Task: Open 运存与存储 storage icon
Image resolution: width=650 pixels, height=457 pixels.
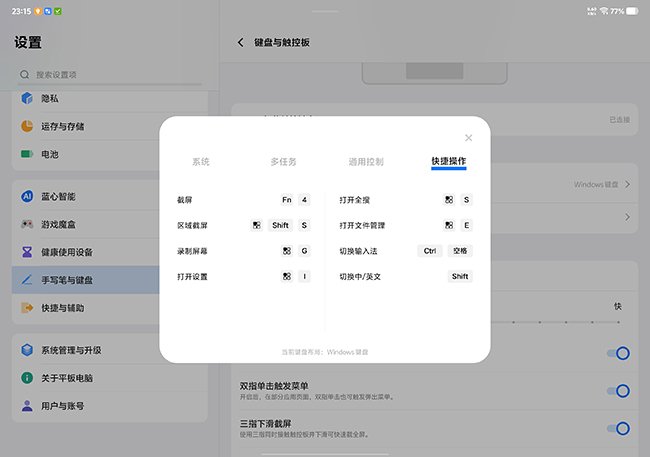Action: 27,127
